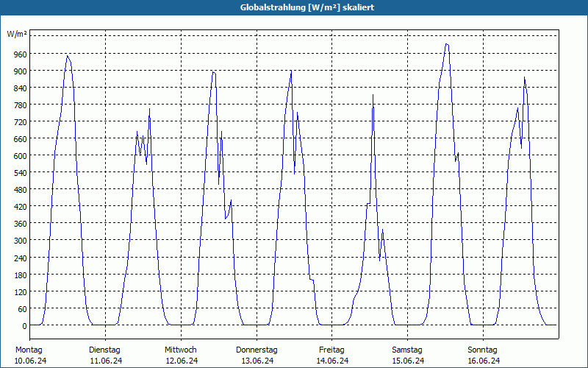Image resolution: width=588 pixels, height=368 pixels.
Task: Click the 'Montag' day label
Action: [29, 350]
